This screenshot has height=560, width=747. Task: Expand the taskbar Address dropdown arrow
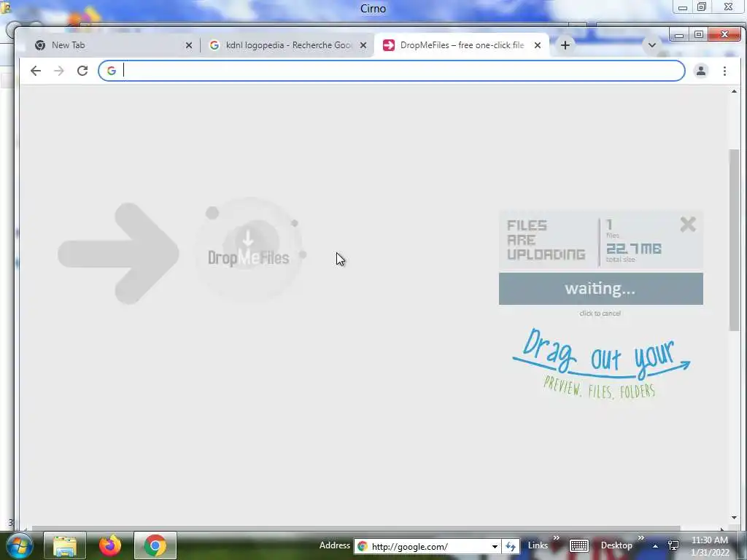pos(495,546)
